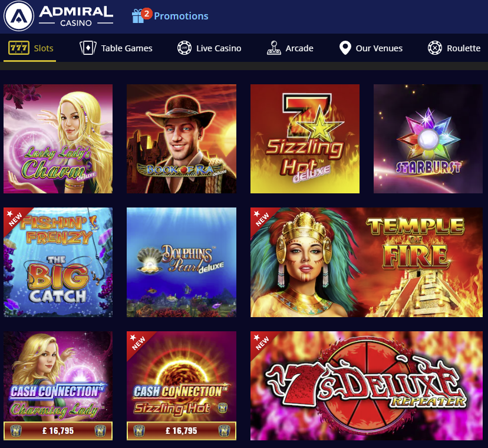Launch Lucky Lady's Charm deluxe game
The image size is (488, 448).
(58, 139)
